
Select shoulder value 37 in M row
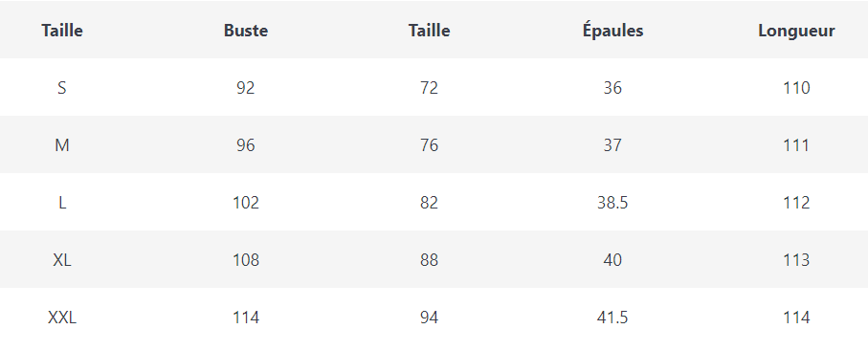click(612, 145)
